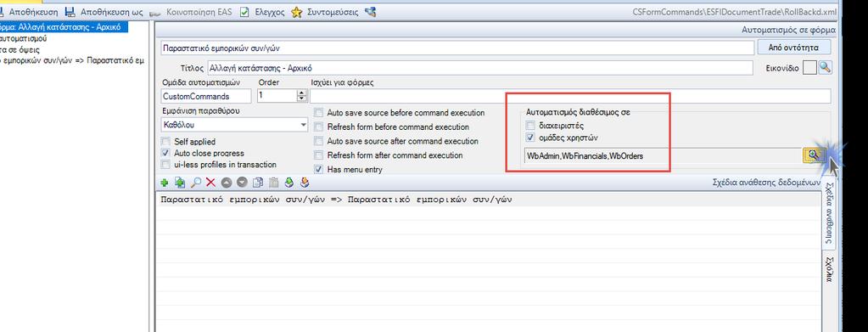Click the Αυτοματισμός σε φόρμα header text

point(788,31)
